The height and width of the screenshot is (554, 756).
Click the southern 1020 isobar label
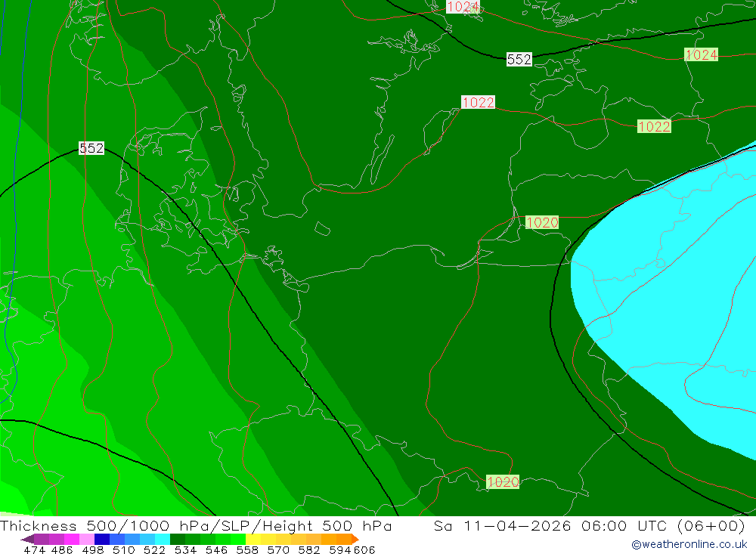click(503, 481)
